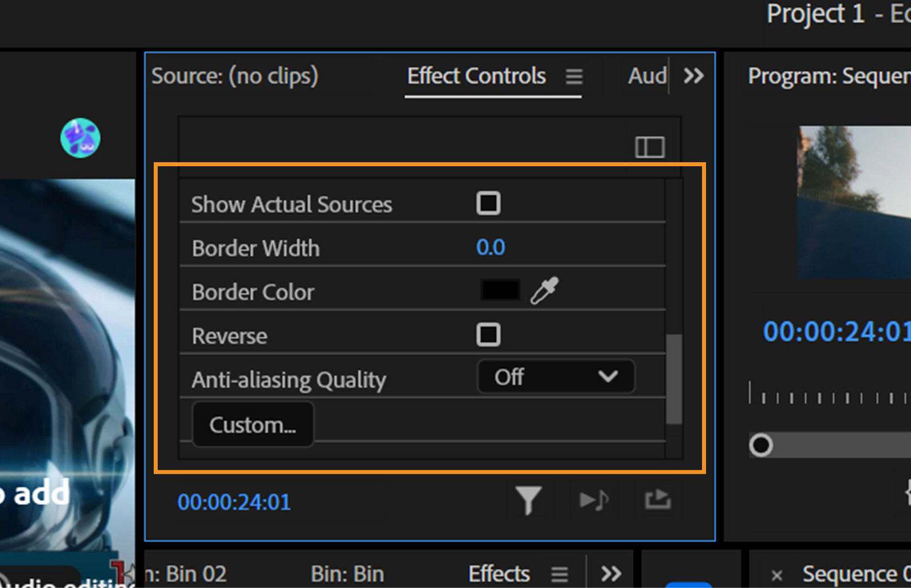Open the overflow chevron beside the Effects tab
This screenshot has height=588, width=911.
coord(612,574)
